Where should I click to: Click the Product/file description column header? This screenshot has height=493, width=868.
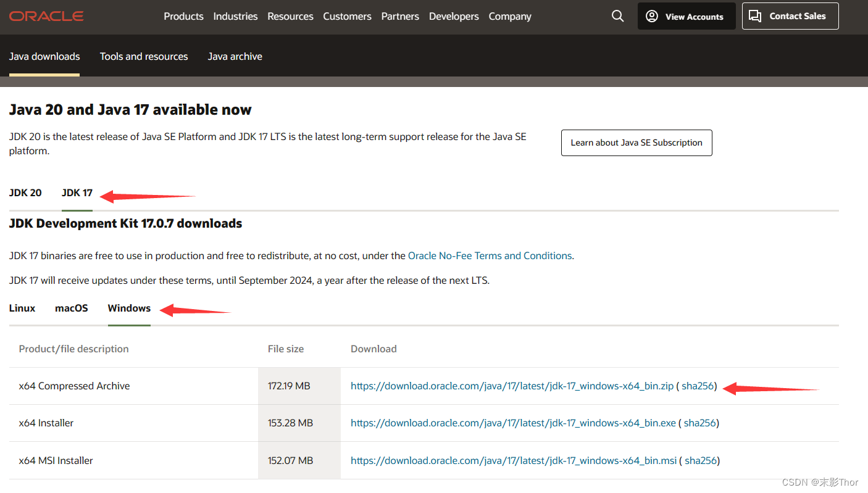click(74, 349)
